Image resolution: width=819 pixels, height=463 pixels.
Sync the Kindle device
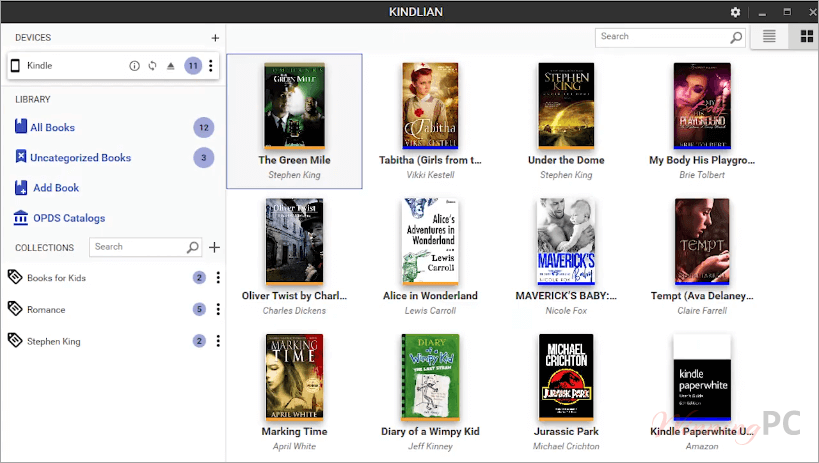coord(153,66)
